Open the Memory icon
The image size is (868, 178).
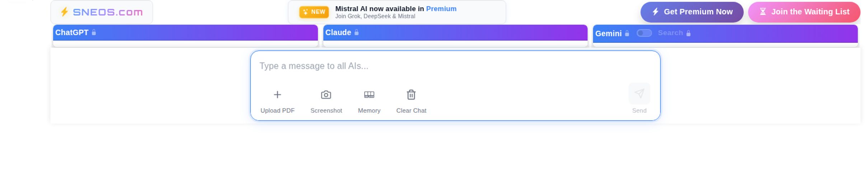[x=369, y=95]
